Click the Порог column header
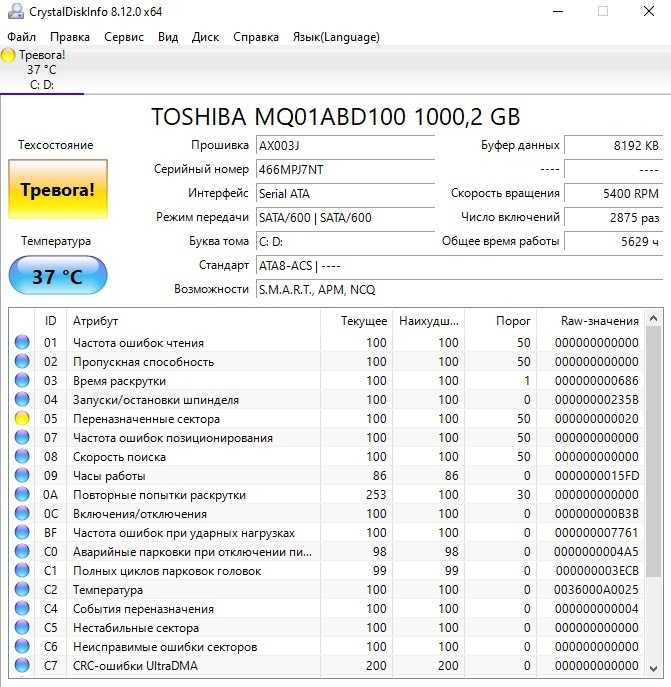Screen dimensions: 671x687 click(501, 321)
